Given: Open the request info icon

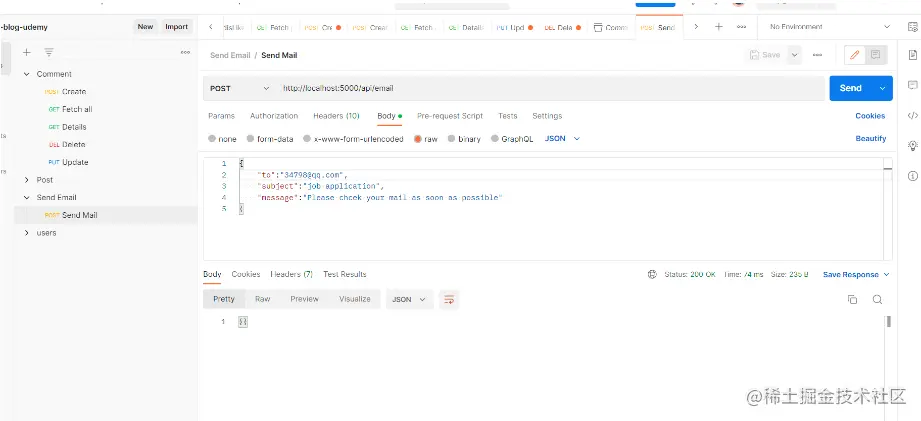Looking at the screenshot, I should click(x=913, y=176).
